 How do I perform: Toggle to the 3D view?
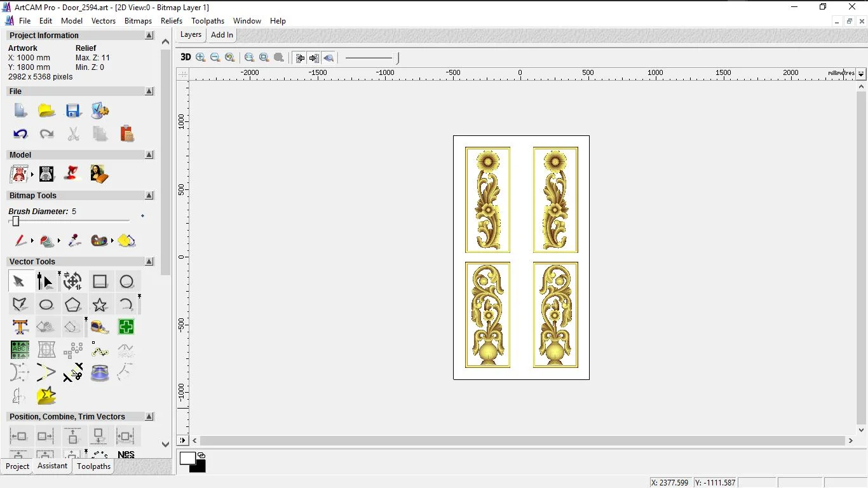click(186, 57)
